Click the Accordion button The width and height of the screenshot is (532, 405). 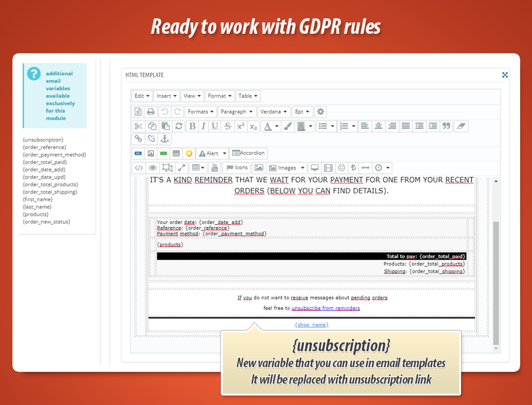click(248, 153)
